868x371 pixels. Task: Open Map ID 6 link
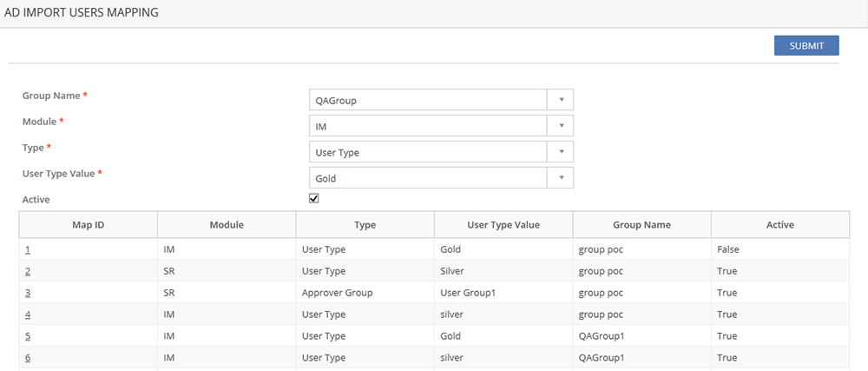point(28,358)
